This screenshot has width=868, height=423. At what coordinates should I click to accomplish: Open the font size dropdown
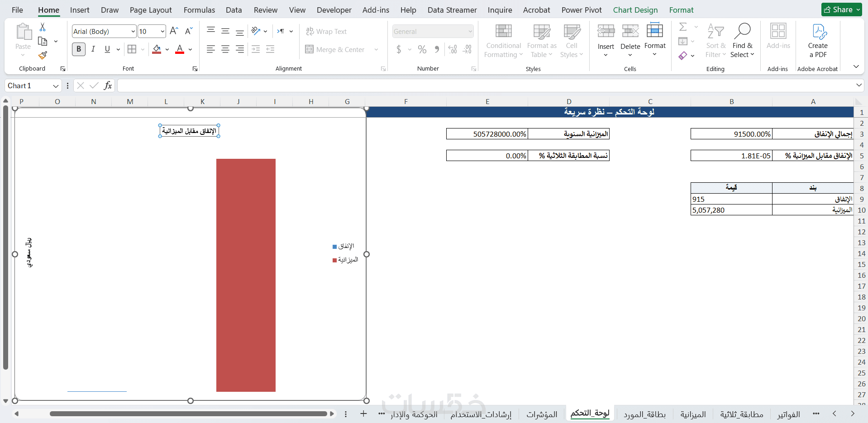point(162,31)
